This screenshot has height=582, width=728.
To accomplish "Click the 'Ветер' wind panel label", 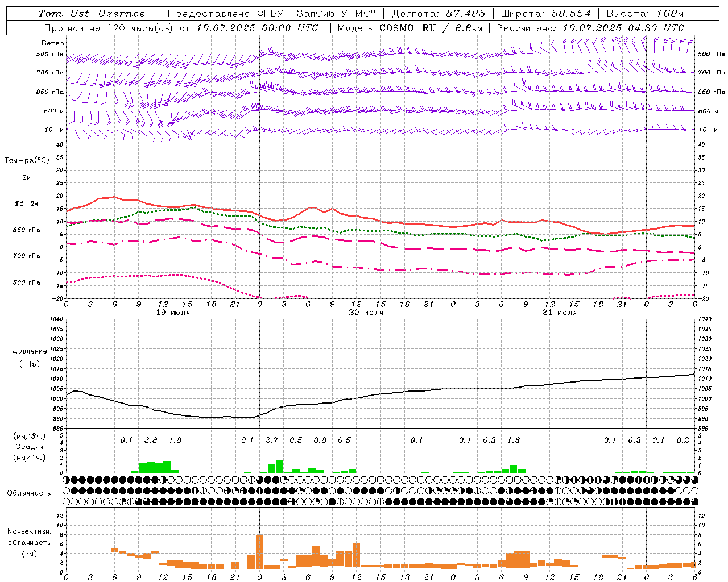I will pos(53,43).
